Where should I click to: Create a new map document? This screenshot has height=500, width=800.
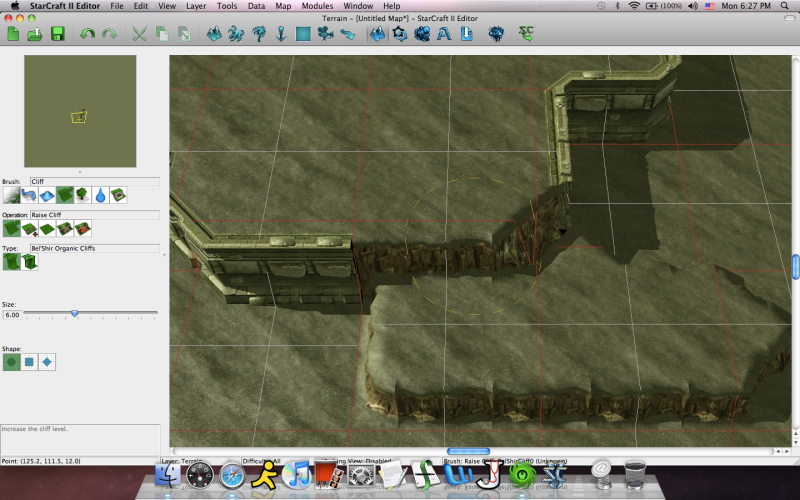[x=13, y=34]
